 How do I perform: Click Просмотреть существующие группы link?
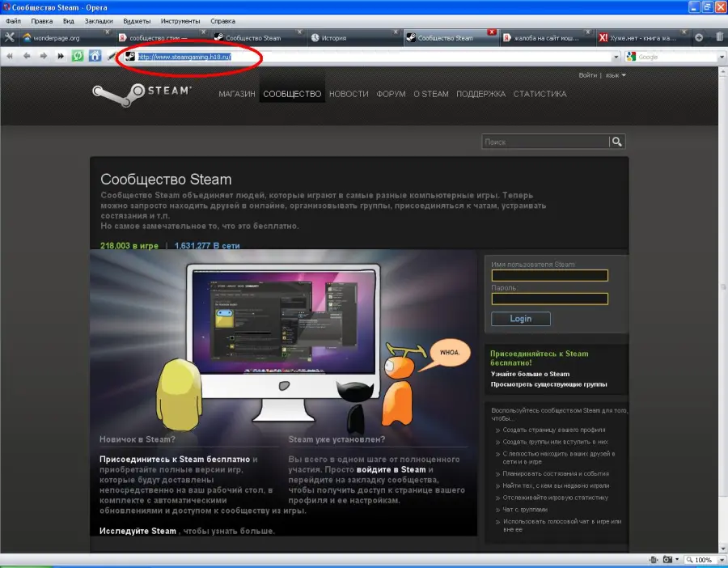tap(548, 384)
